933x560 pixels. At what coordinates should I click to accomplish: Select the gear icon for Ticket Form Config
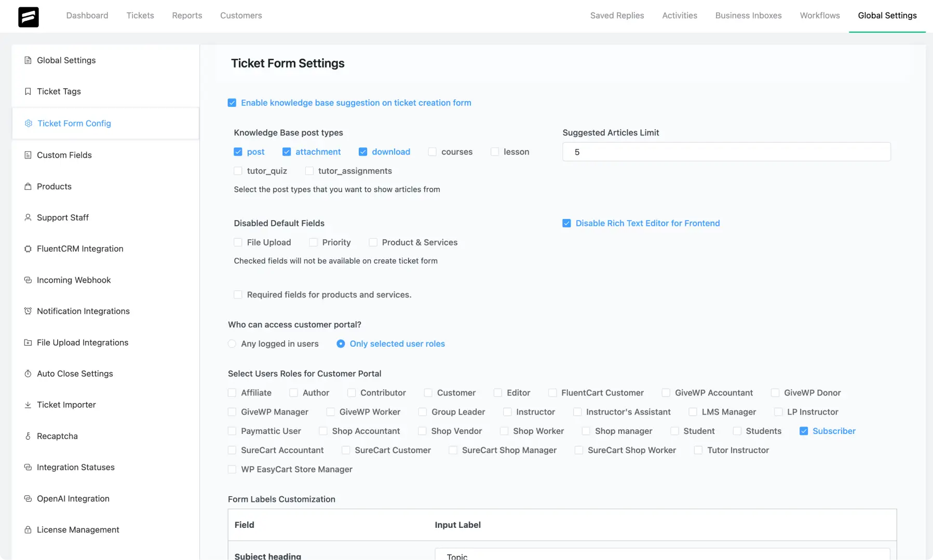point(28,123)
